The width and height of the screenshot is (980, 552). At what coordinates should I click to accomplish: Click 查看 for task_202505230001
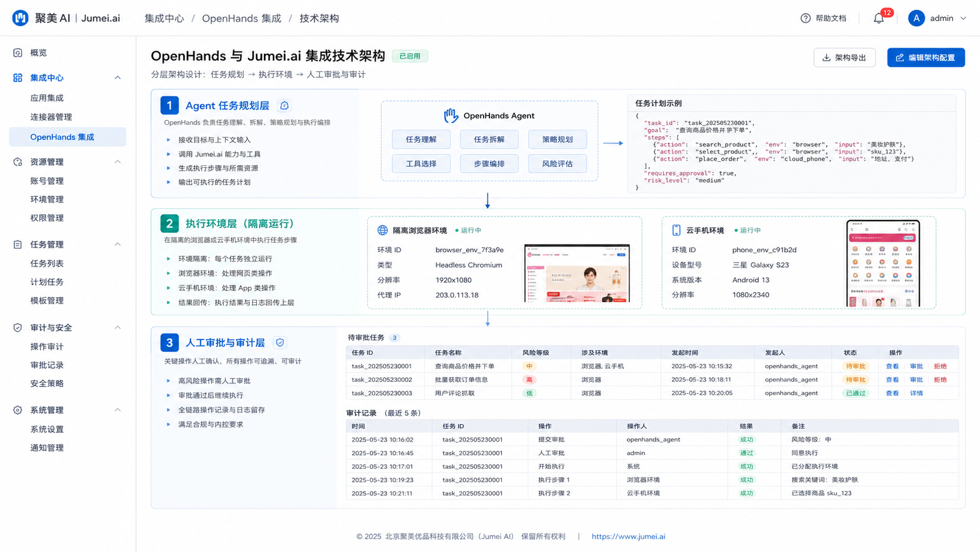coord(892,366)
